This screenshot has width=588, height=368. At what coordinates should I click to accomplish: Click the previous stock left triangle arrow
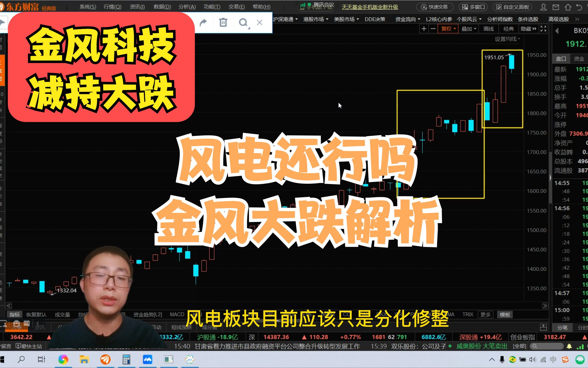click(x=557, y=31)
